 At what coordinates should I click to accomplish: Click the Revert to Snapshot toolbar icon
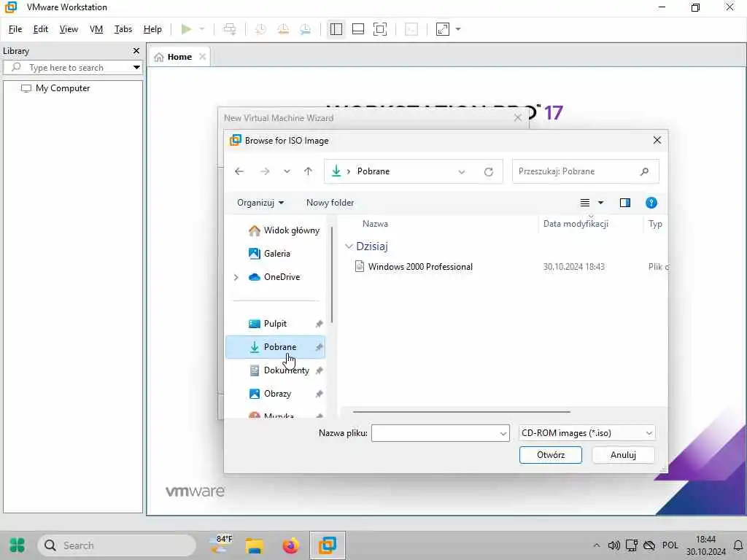[x=283, y=29]
